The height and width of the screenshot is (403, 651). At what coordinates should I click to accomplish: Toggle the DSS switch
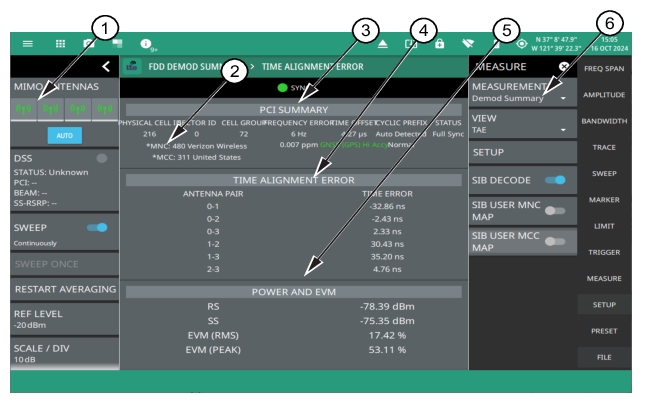tap(100, 158)
